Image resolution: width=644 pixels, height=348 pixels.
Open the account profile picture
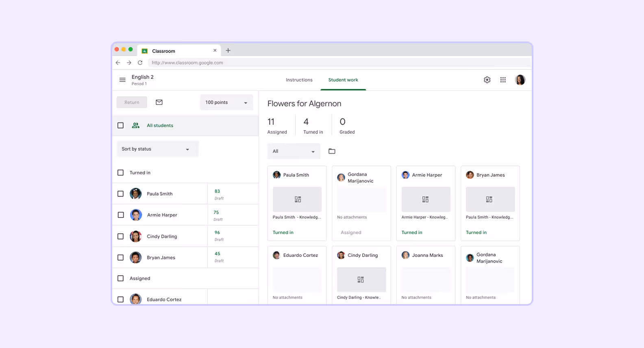tap(520, 80)
